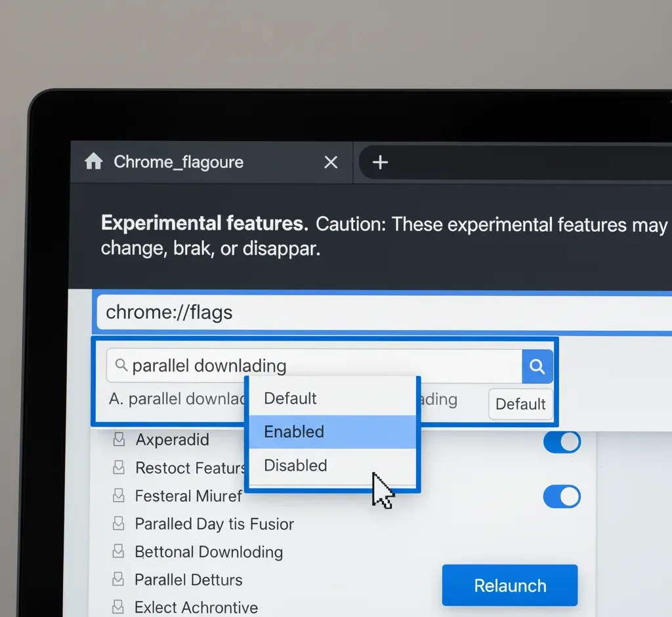Viewport: 672px width, 617px height.
Task: Check the box next to Exlect Achrontive
Action: tap(119, 607)
